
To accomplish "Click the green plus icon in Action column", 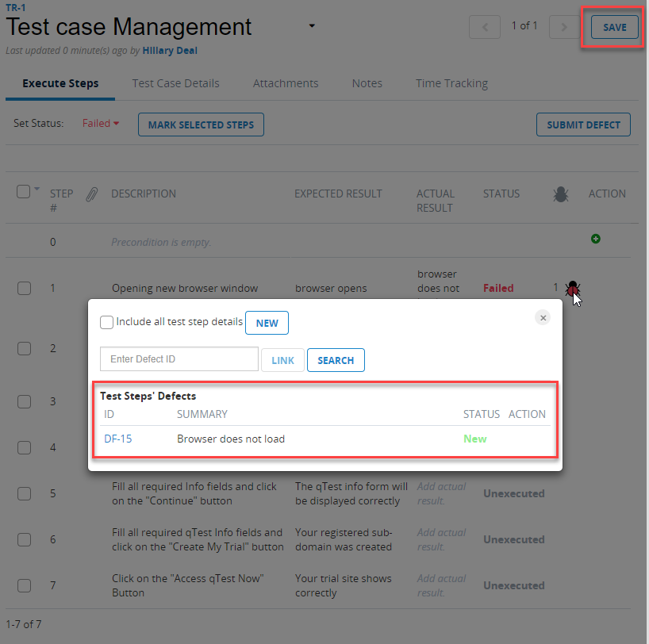I will (x=596, y=239).
